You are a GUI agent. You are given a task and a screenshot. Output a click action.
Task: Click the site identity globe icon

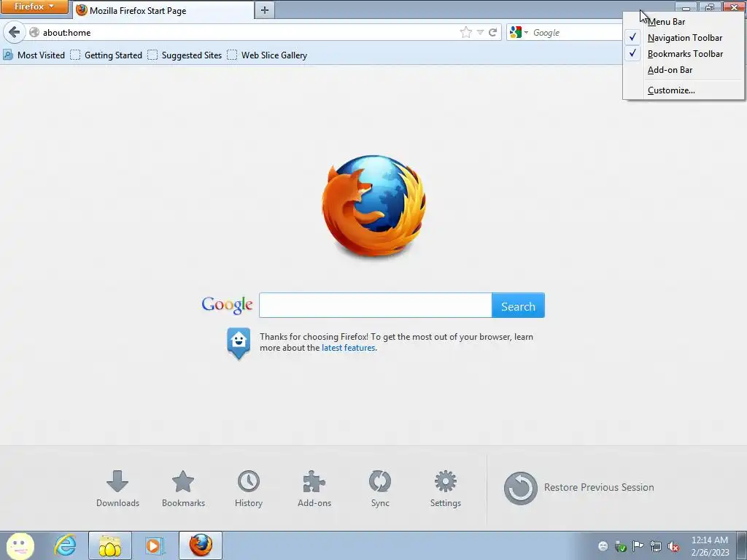pyautogui.click(x=34, y=32)
